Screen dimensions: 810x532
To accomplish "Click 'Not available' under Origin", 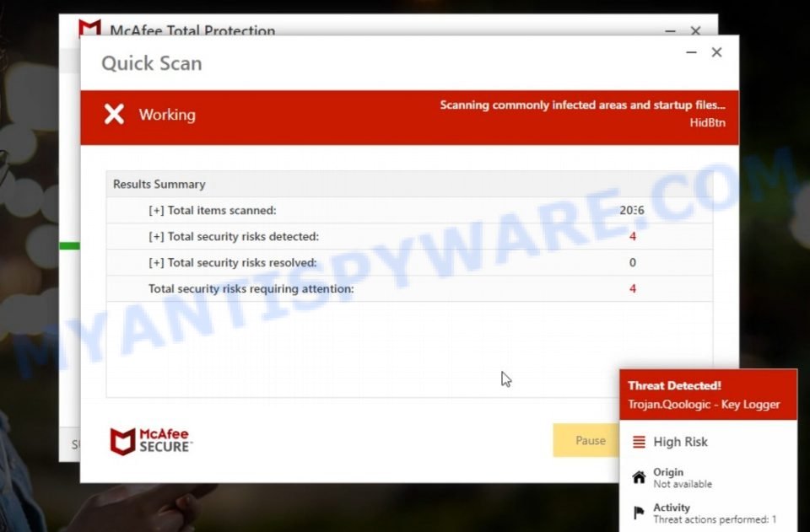I will tap(683, 484).
